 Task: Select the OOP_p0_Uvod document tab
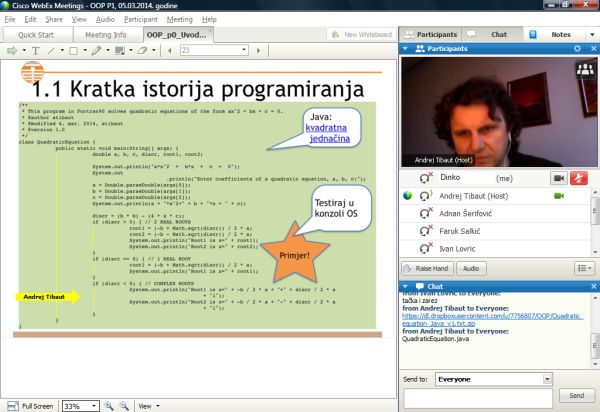(178, 35)
